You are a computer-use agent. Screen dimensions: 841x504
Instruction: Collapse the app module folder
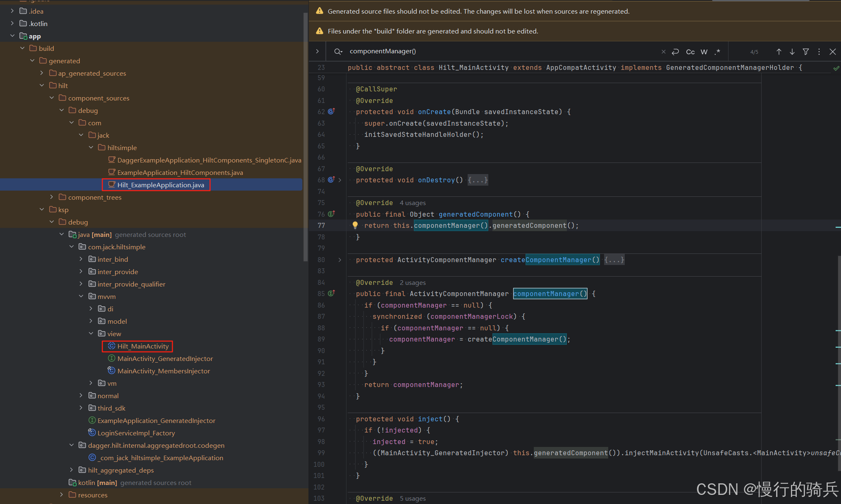point(12,36)
